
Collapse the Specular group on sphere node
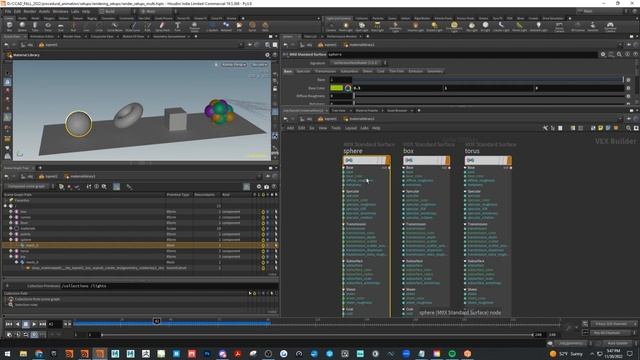pyautogui.click(x=343, y=191)
